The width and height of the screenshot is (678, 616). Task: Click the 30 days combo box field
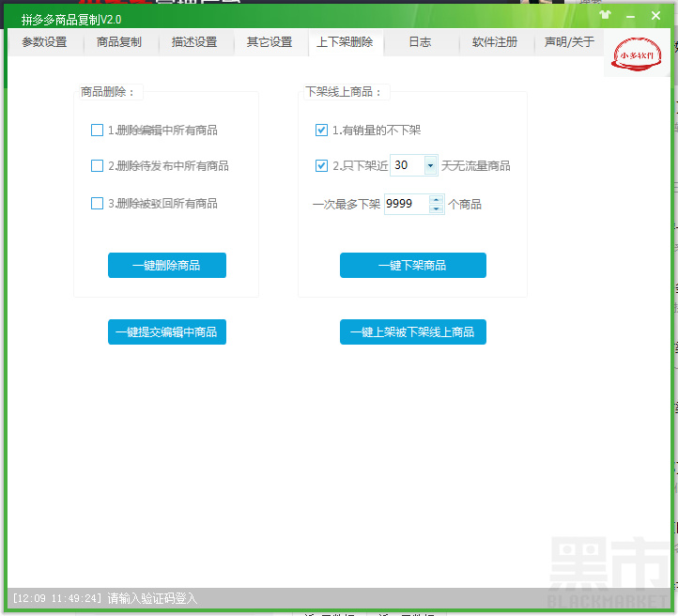coord(414,165)
